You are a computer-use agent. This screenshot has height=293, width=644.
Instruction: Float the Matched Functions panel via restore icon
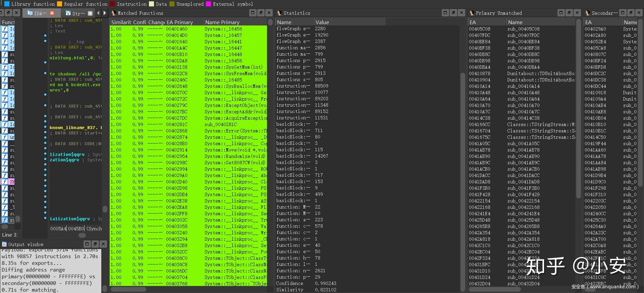click(x=261, y=13)
